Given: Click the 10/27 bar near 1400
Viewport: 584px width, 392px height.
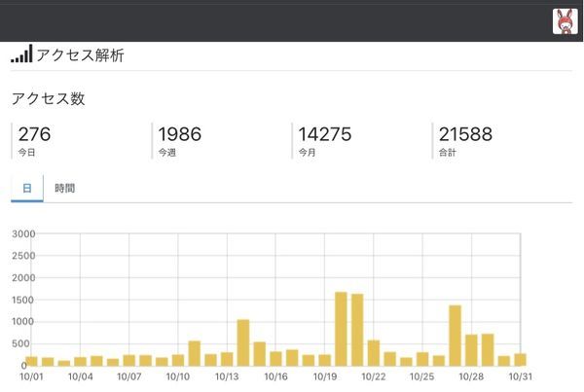Looking at the screenshot, I should click(456, 336).
